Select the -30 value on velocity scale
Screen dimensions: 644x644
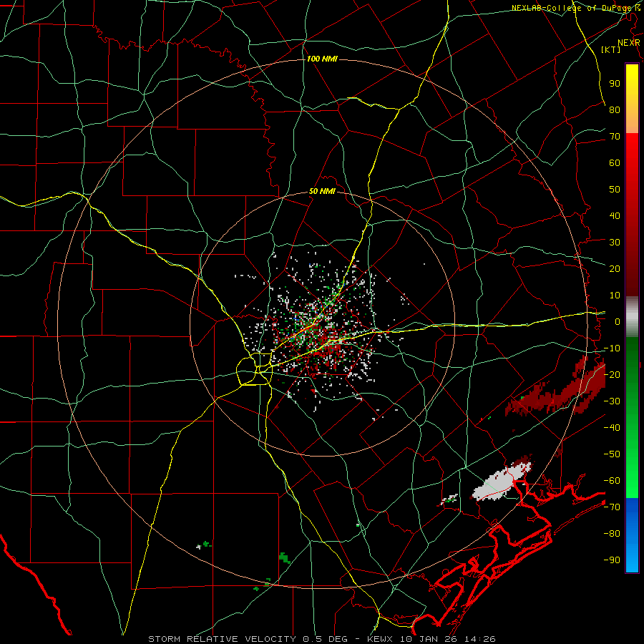612,401
